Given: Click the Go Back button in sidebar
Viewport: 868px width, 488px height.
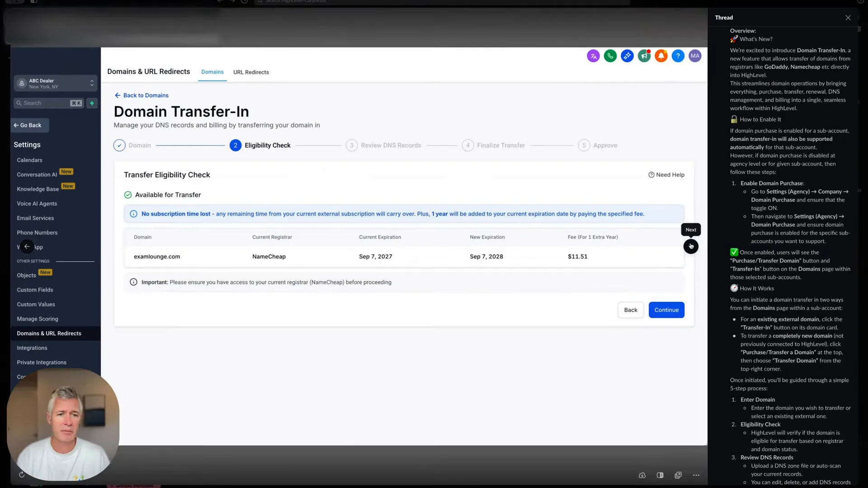Looking at the screenshot, I should (30, 125).
